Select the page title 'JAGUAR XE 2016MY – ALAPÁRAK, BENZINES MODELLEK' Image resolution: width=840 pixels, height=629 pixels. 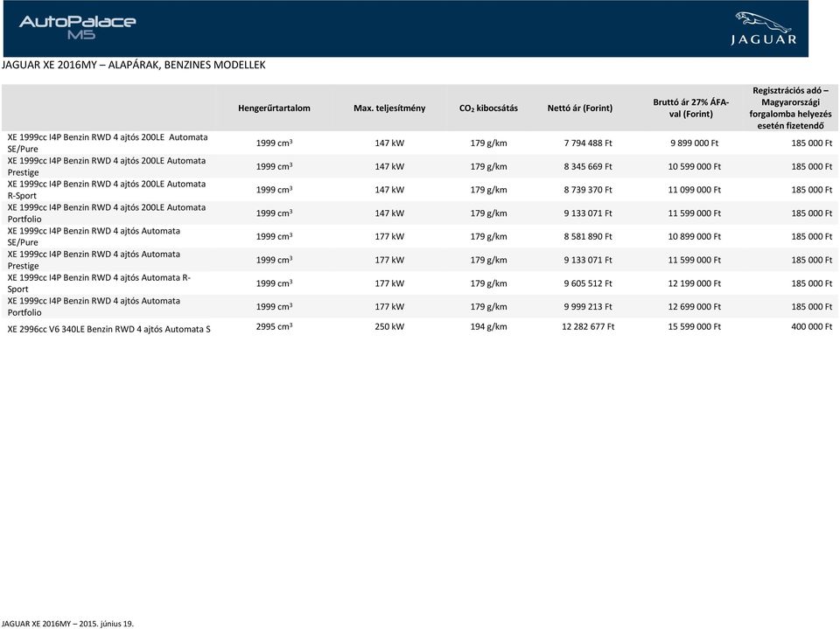134,65
